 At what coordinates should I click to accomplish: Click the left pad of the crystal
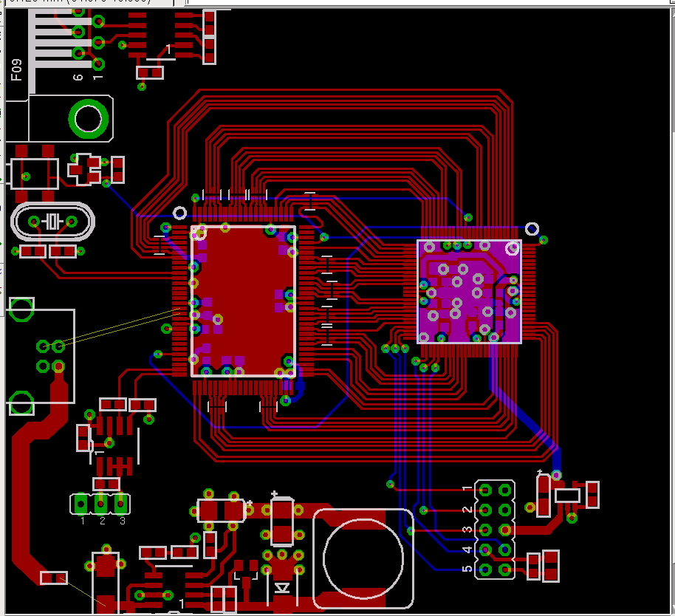[34, 221]
